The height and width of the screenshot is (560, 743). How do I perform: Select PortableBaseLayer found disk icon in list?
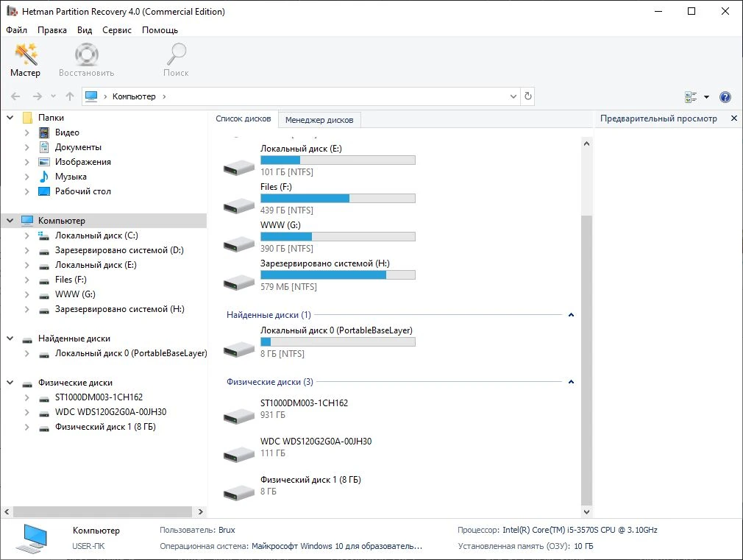[x=239, y=349]
